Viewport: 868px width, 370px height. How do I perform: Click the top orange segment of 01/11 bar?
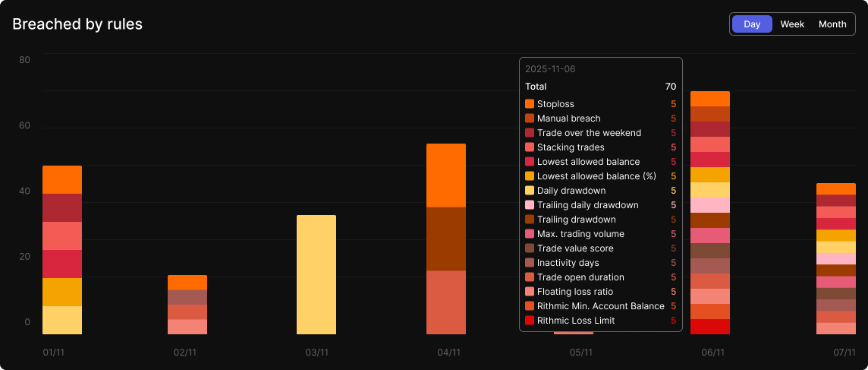(62, 179)
